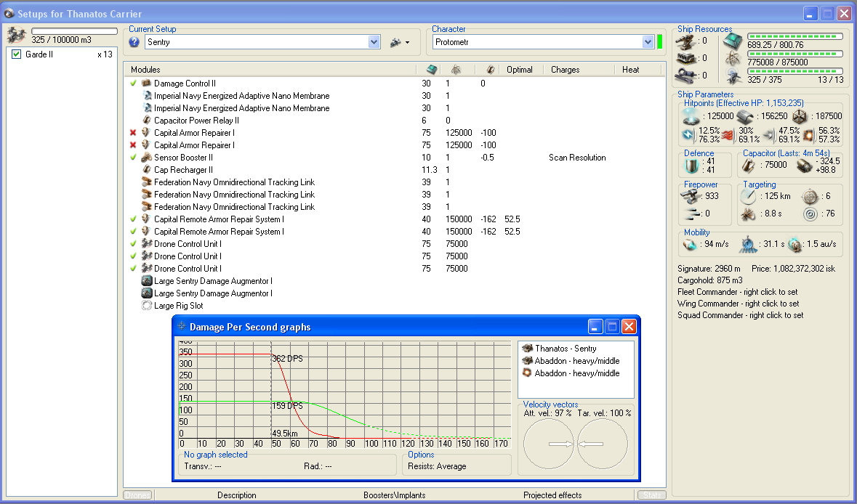The height and width of the screenshot is (504, 857).
Task: Open the Boosters\Implants tab
Action: 394,495
